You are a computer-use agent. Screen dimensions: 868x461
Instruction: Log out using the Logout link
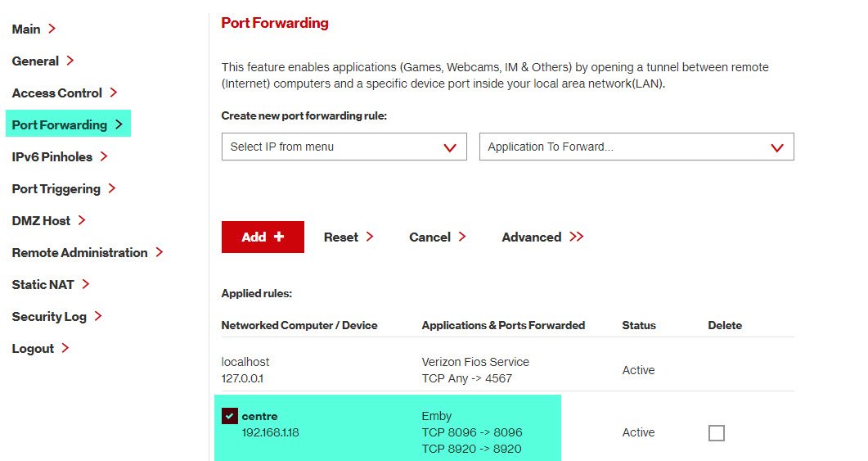point(33,348)
